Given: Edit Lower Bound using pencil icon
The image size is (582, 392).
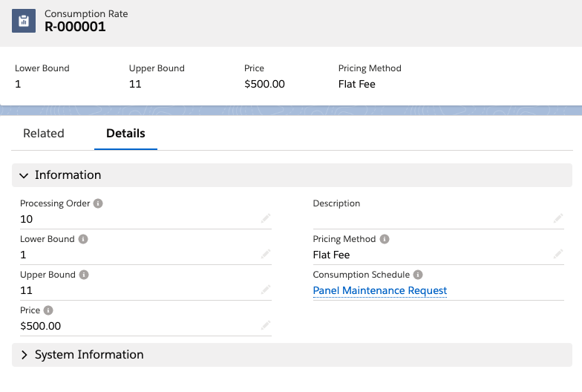Looking at the screenshot, I should pyautogui.click(x=266, y=254).
